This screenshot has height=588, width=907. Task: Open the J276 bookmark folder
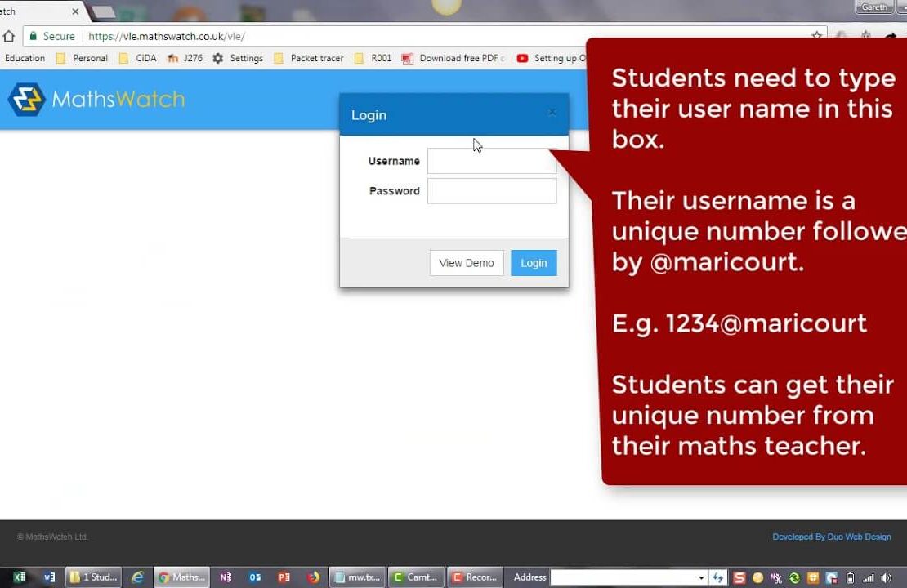pyautogui.click(x=188, y=58)
